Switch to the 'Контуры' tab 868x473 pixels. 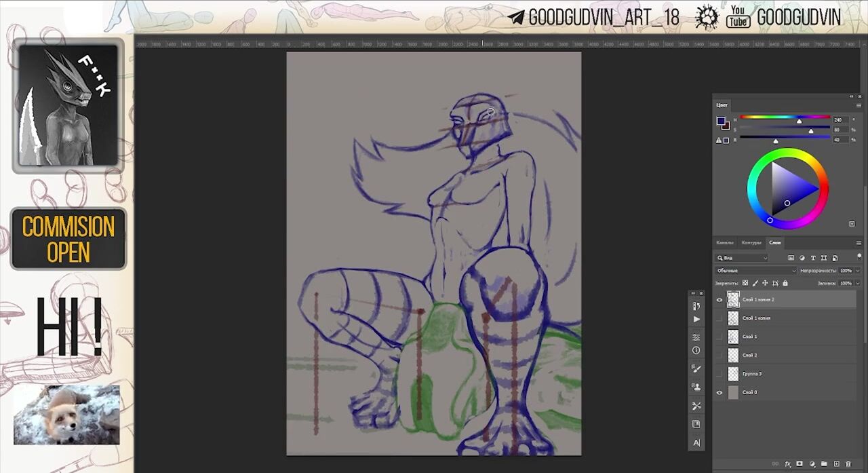tap(751, 242)
